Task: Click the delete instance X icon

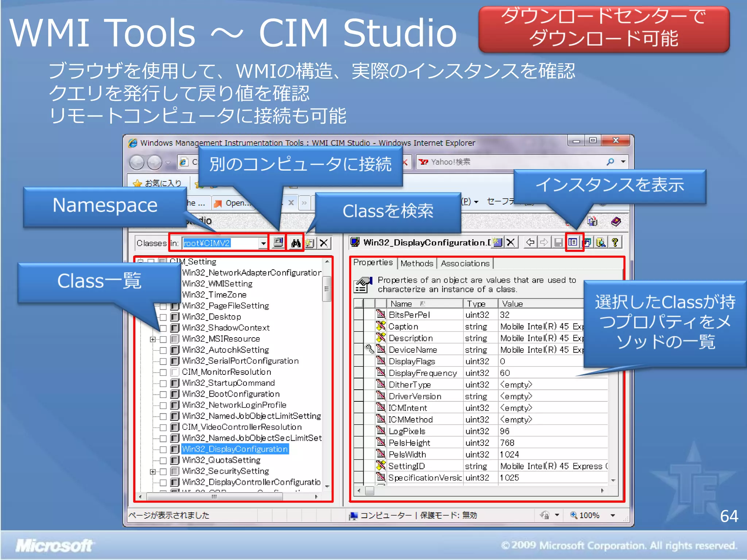Action: (511, 242)
